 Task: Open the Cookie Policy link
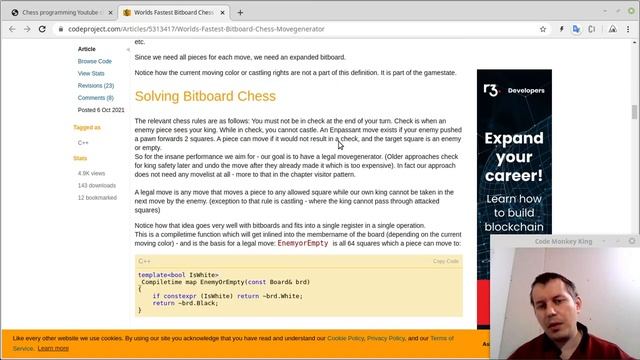[345, 338]
